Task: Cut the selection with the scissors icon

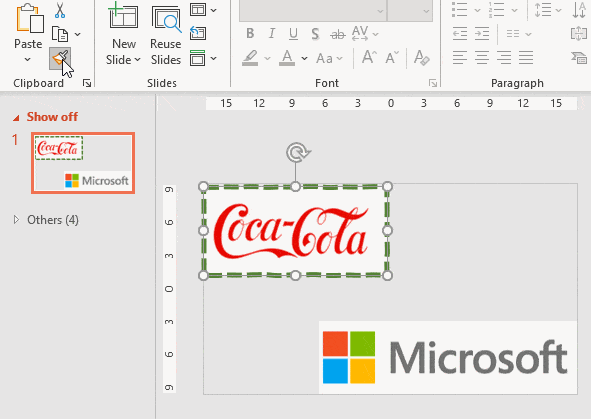Action: point(60,10)
